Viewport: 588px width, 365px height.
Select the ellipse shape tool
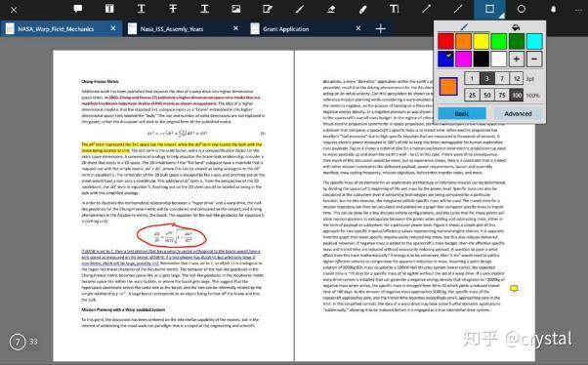pos(522,9)
